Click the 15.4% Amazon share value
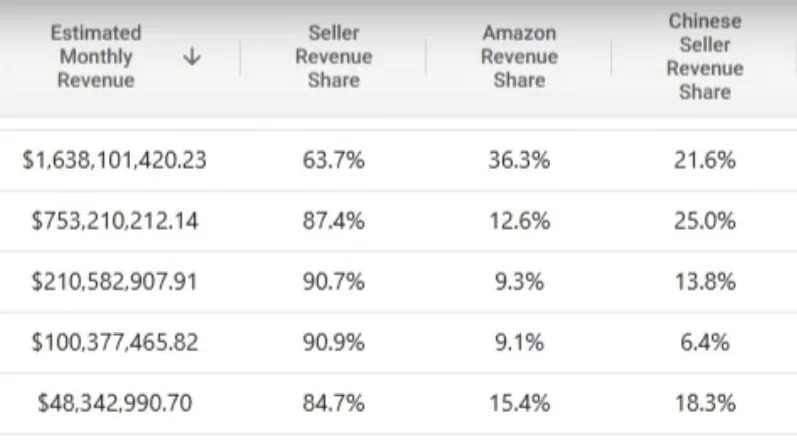Image resolution: width=797 pixels, height=440 pixels. [519, 403]
